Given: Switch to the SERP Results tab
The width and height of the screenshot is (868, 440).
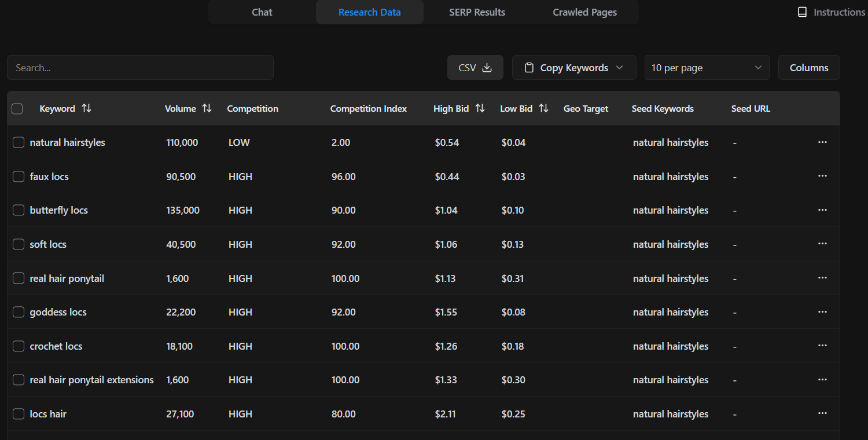Looking at the screenshot, I should (x=477, y=12).
